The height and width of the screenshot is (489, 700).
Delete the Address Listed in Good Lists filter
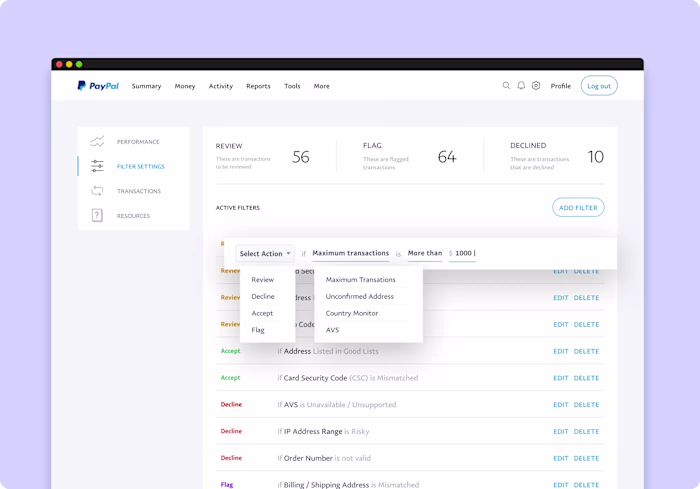pos(586,351)
